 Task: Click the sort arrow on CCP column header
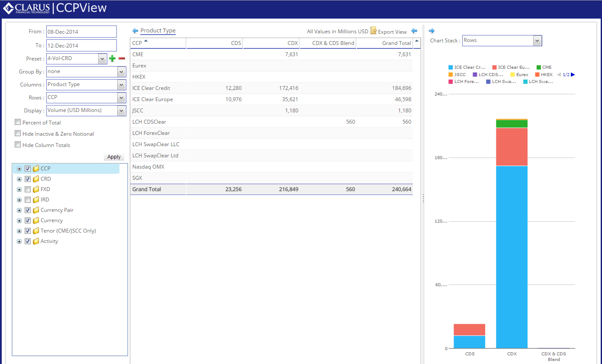146,41
